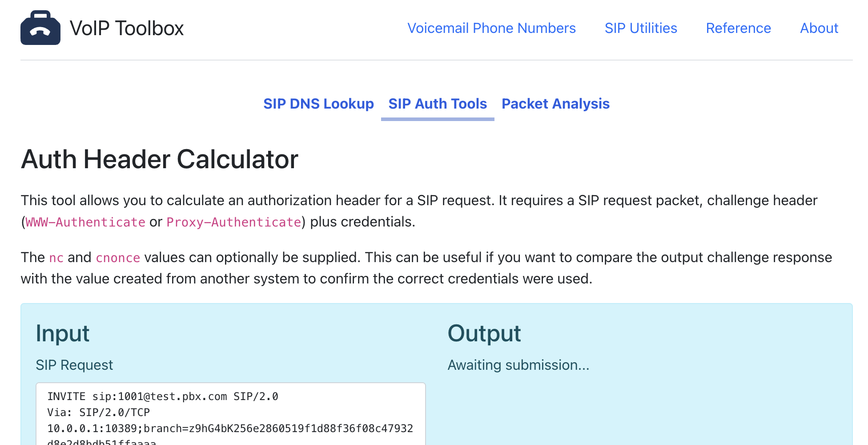The height and width of the screenshot is (445, 868).
Task: Switch to the SIP DNS Lookup tab
Action: 318,104
